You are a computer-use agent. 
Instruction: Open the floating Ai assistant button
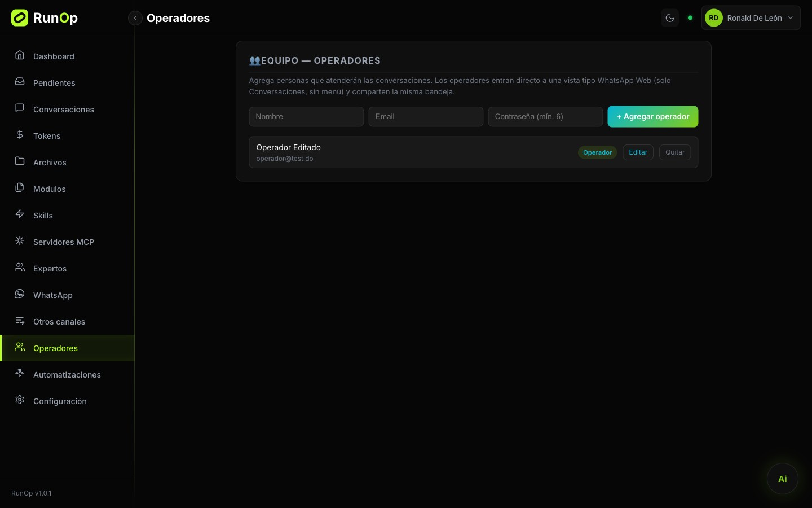tap(783, 479)
